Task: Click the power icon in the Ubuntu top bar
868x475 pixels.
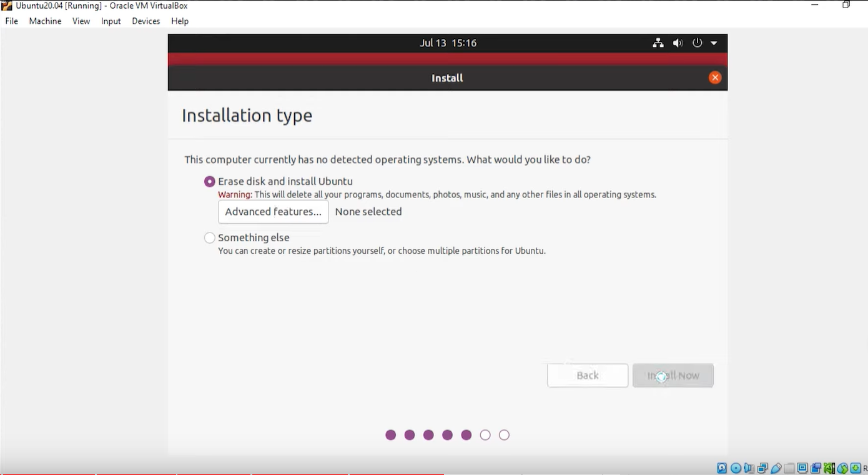Action: 697,42
